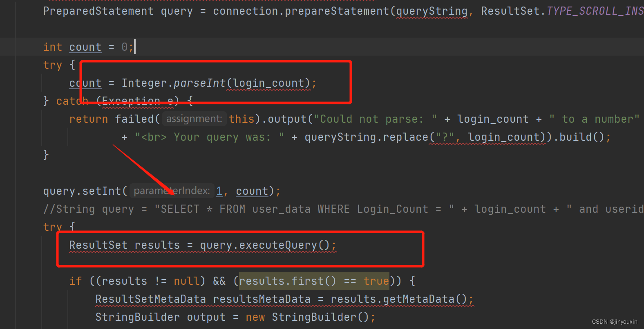This screenshot has width=644, height=329.
Task: Click the executeQuery() method call
Action: pyautogui.click(x=284, y=245)
